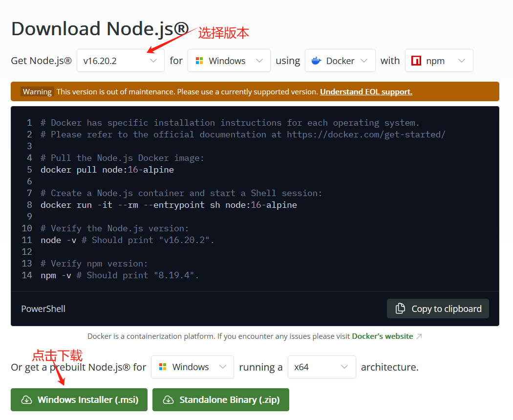Click the npm -v code line
The height and width of the screenshot is (420, 513).
coord(120,275)
